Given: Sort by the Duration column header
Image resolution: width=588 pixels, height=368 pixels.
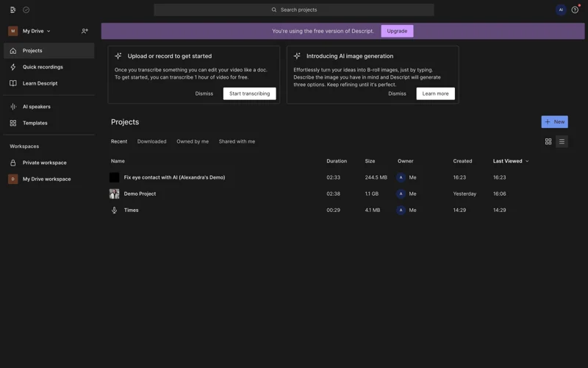Looking at the screenshot, I should (x=337, y=161).
